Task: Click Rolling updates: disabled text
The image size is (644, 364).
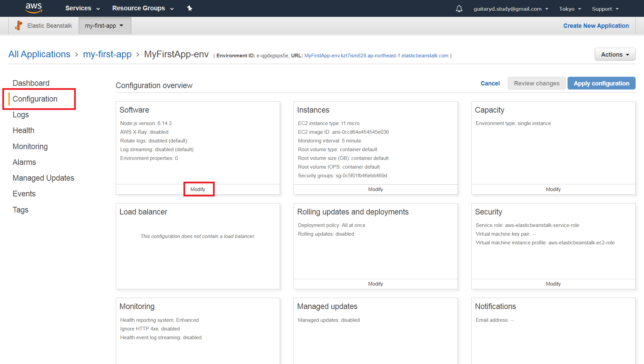Action: (326, 234)
